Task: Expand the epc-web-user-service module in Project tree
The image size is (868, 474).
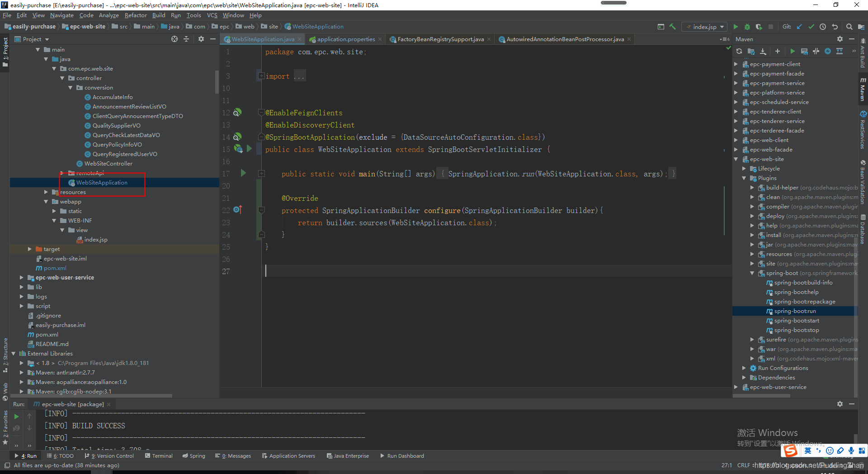Action: [x=22, y=278]
